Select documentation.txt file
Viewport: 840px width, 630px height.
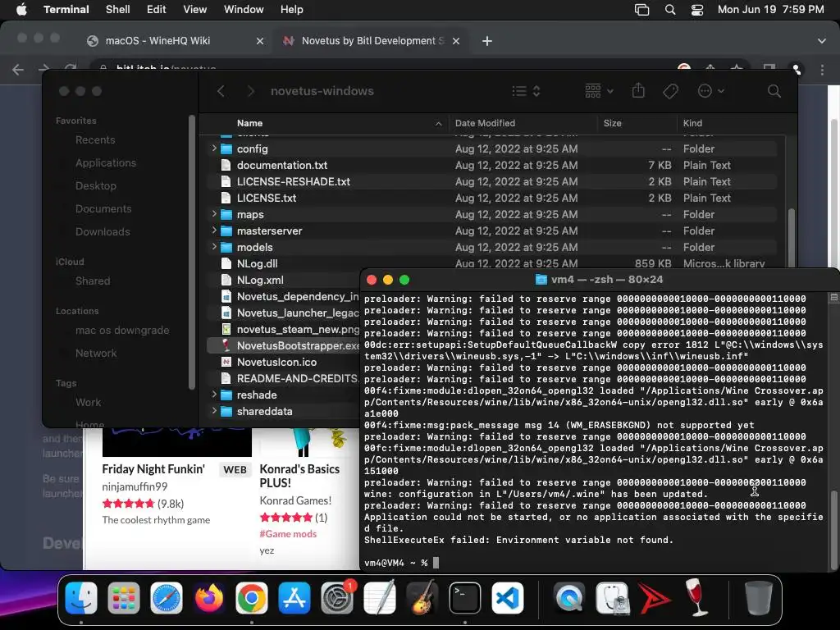tap(282, 165)
